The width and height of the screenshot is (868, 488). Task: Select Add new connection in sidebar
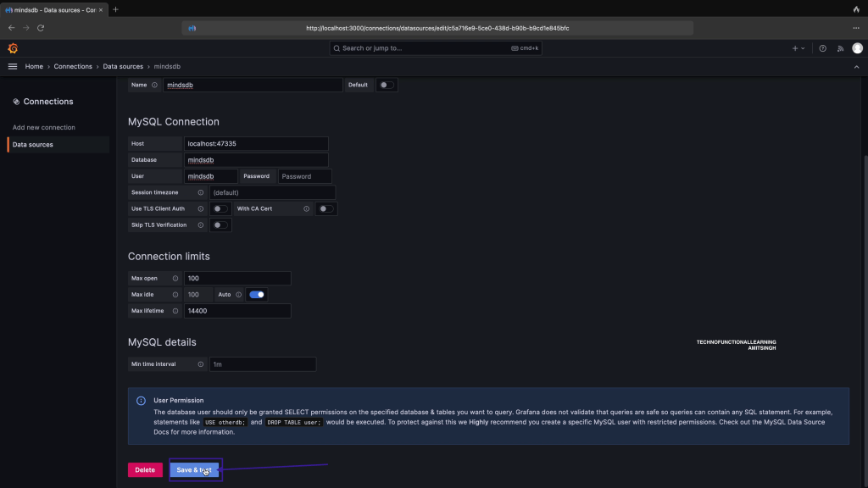(44, 127)
